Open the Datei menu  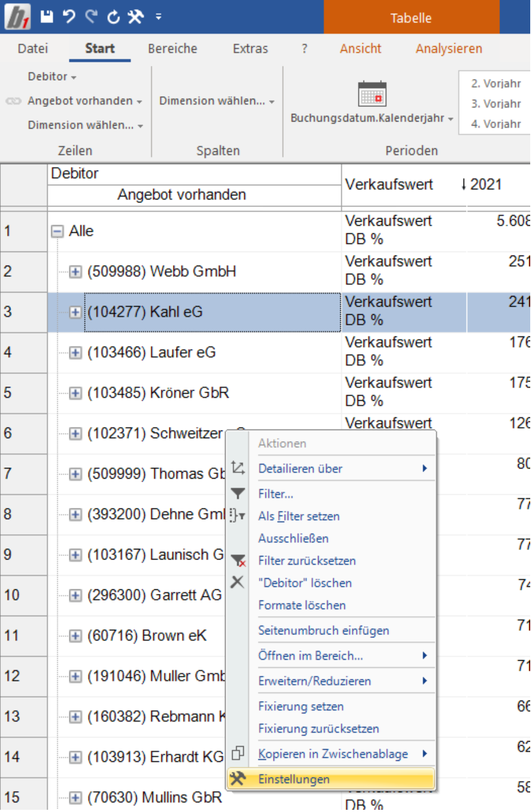click(x=33, y=49)
